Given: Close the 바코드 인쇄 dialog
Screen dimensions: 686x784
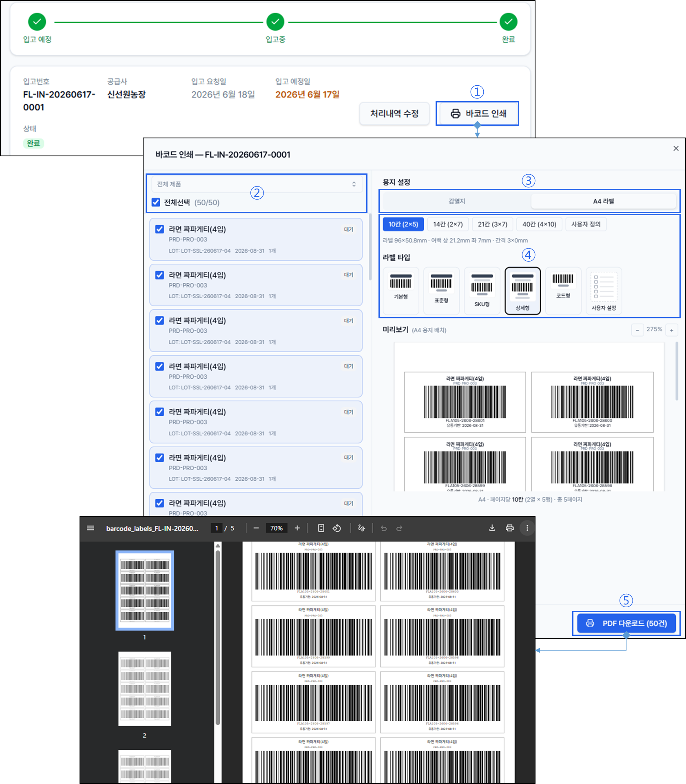Looking at the screenshot, I should tap(676, 149).
